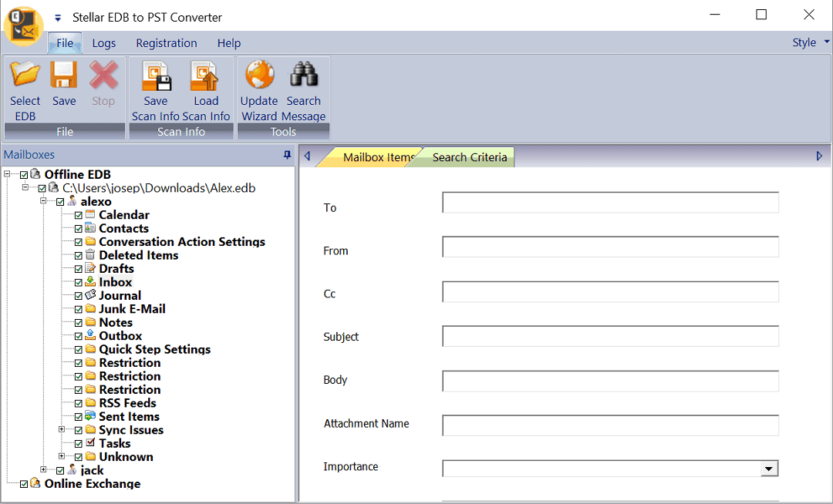Click the Stop red X icon

tap(103, 74)
